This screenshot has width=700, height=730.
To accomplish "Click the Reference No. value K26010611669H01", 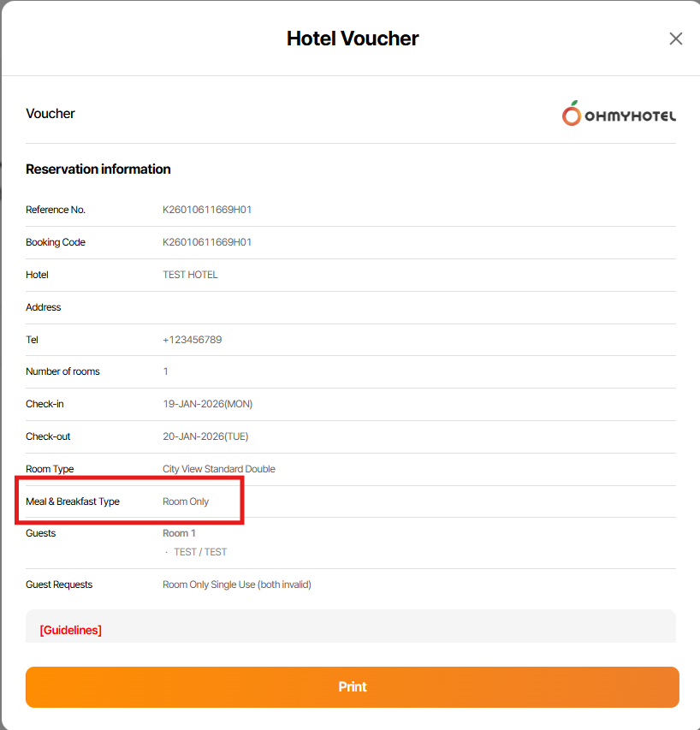I will tap(207, 210).
